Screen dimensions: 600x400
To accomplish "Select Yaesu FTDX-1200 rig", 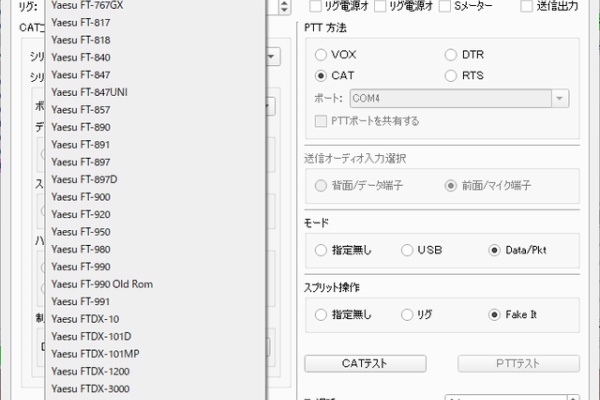I will pyautogui.click(x=155, y=371).
